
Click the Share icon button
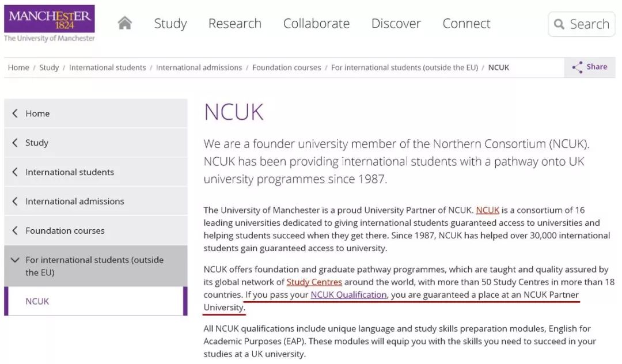click(578, 67)
